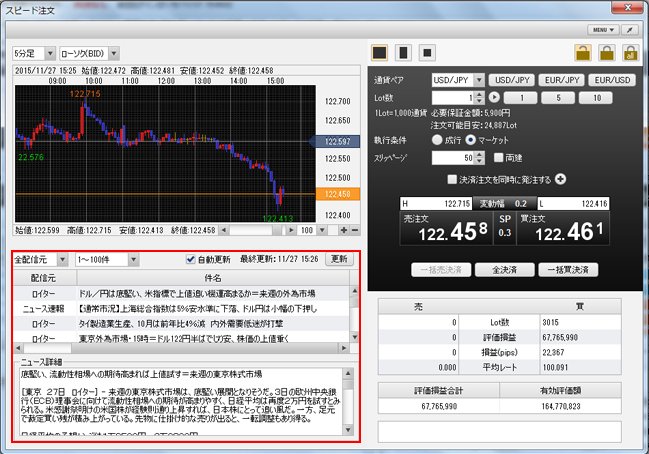Enable the 両建 checkbox

[x=499, y=158]
